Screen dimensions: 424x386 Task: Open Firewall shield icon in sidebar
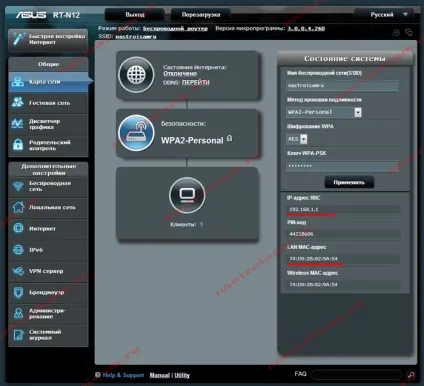tap(18, 292)
